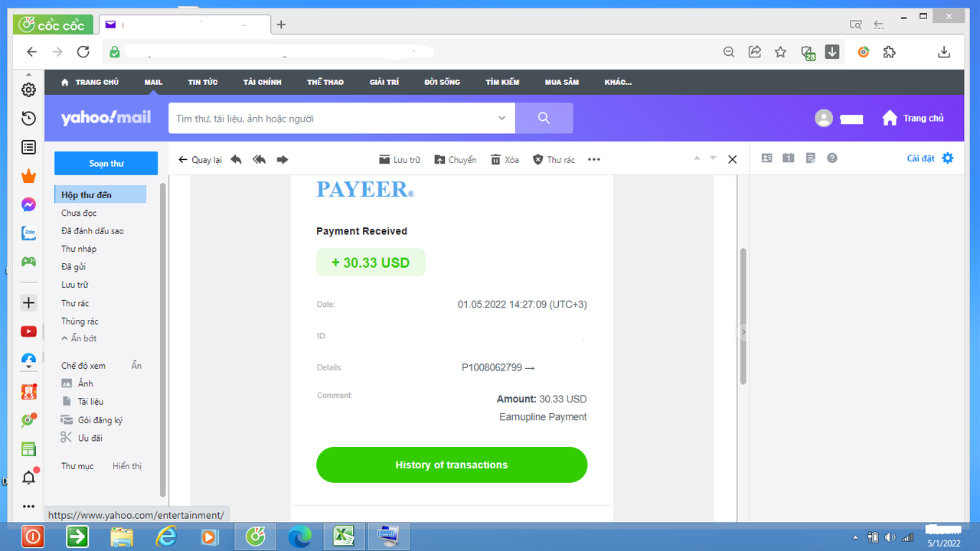Go back to previous page in browser

[31, 52]
